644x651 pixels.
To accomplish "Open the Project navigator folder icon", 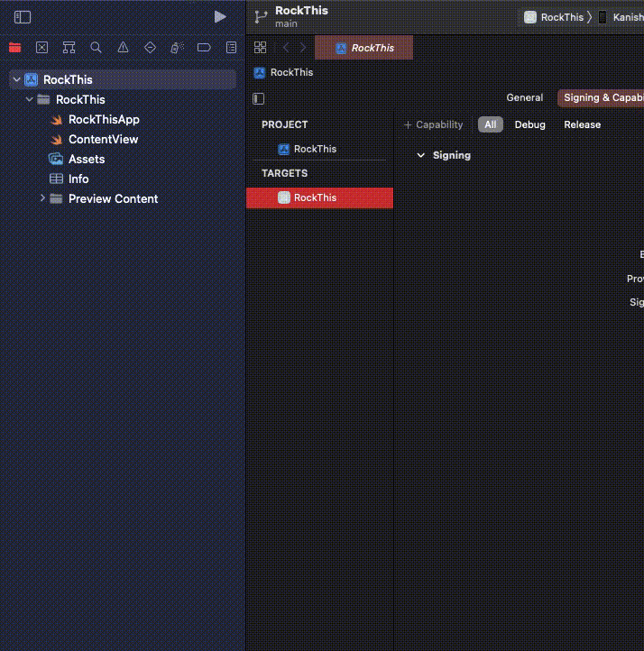I will (15, 48).
